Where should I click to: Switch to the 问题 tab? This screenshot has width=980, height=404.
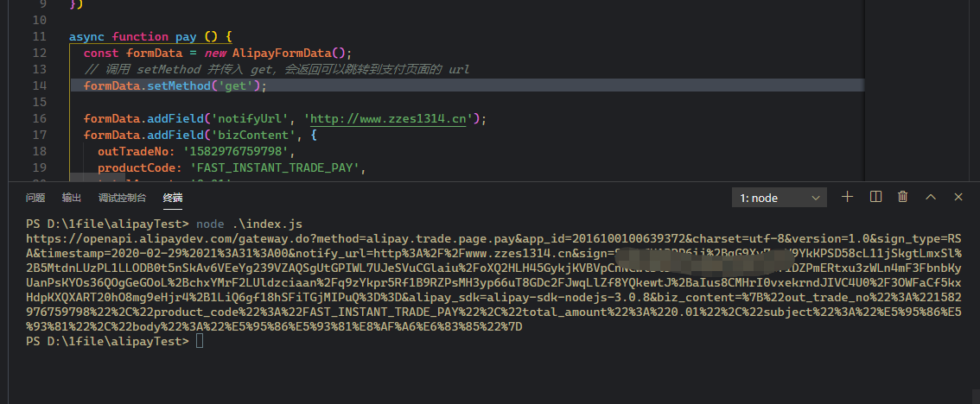point(35,198)
